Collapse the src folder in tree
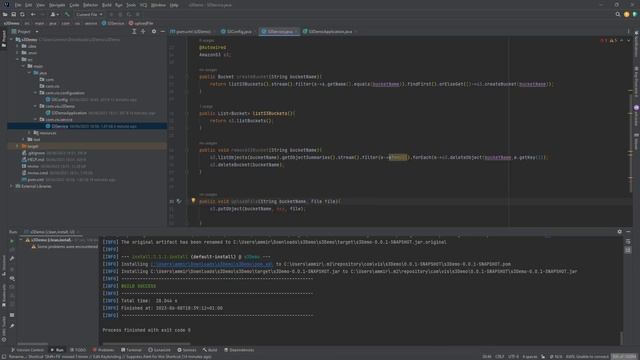 [x=18, y=59]
